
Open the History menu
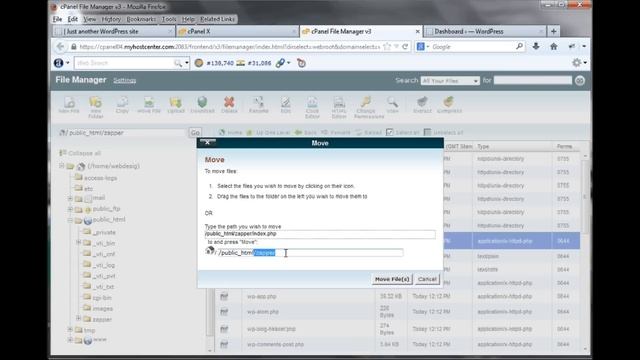point(111,19)
